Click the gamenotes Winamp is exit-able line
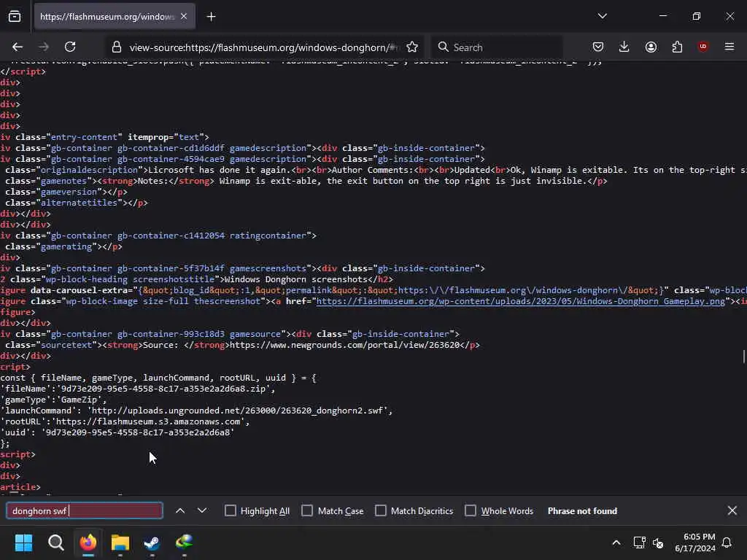 point(303,181)
